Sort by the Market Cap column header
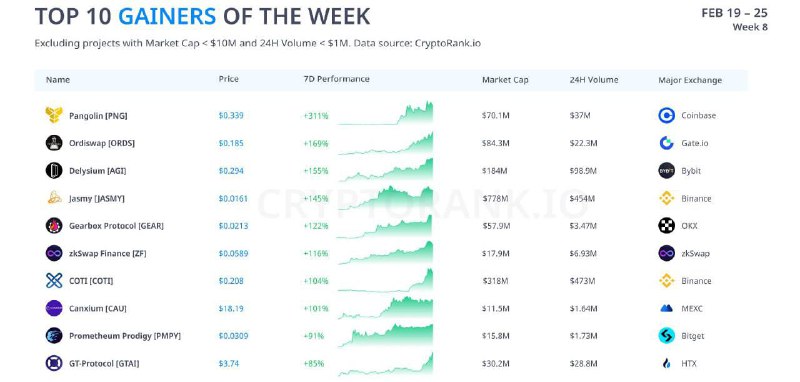This screenshot has width=800, height=382. pos(505,80)
